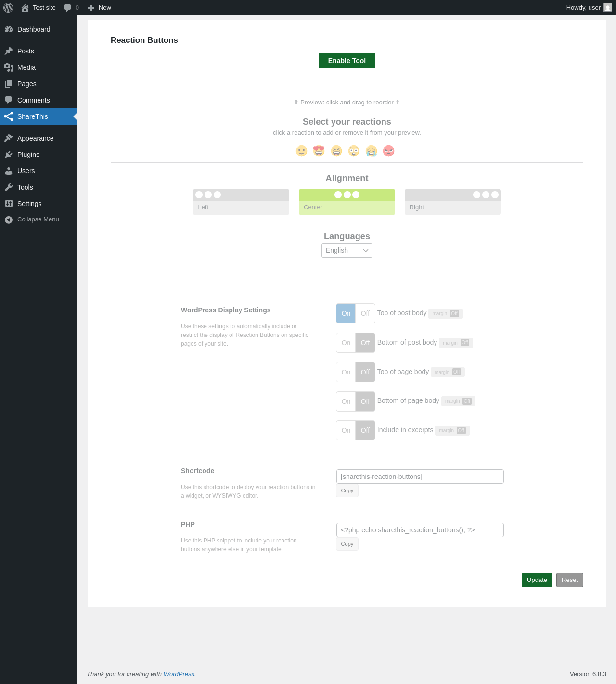Switch Top of post body to Off
This screenshot has width=616, height=684.
(x=365, y=313)
